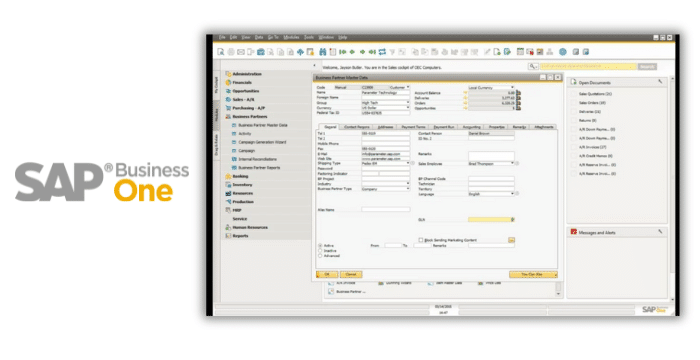This screenshot has width=700, height=360.
Task: Tick the A/R Invoices checkbox
Action: point(574,147)
